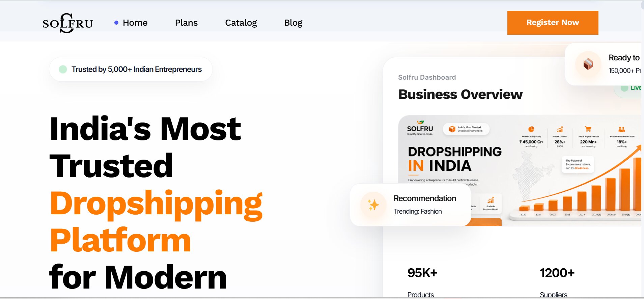This screenshot has height=299, width=644.
Task: Visit the Blog nav link
Action: click(x=293, y=23)
